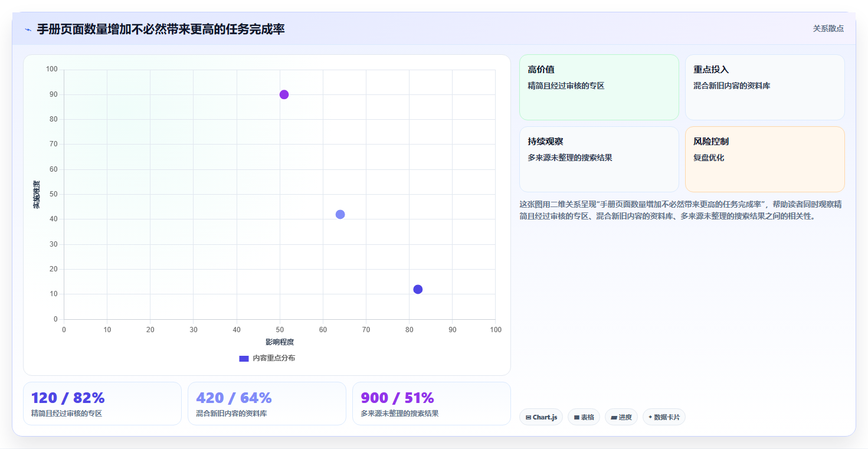Click the 420 / 64% stat card

tap(267, 404)
